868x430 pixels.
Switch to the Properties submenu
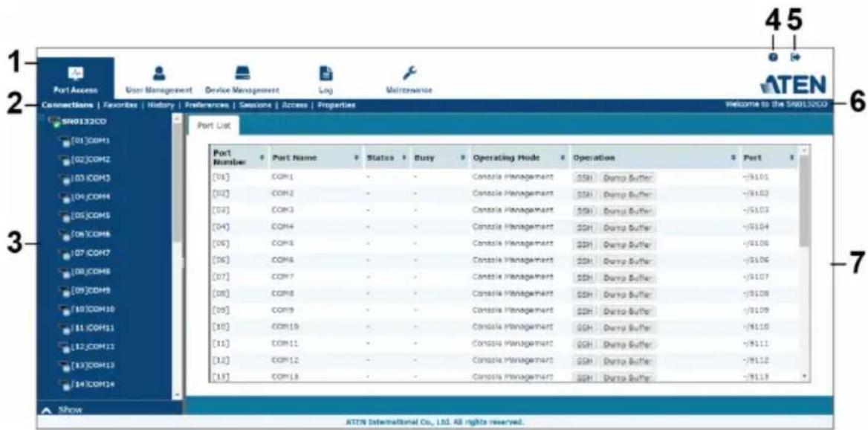(337, 105)
